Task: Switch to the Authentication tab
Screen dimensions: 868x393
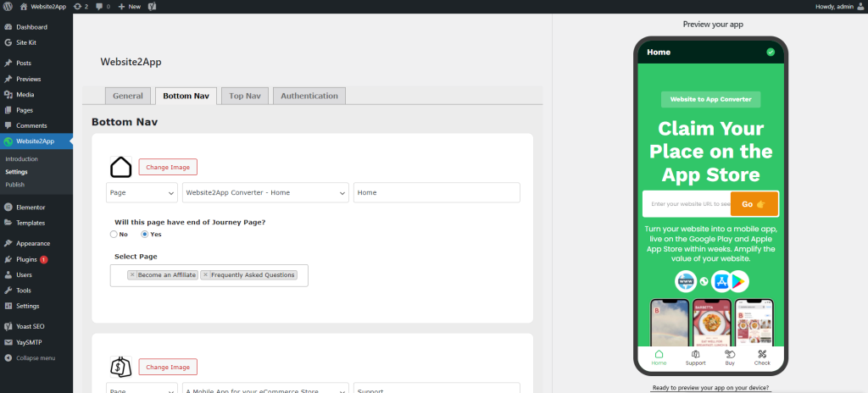Action: point(309,96)
